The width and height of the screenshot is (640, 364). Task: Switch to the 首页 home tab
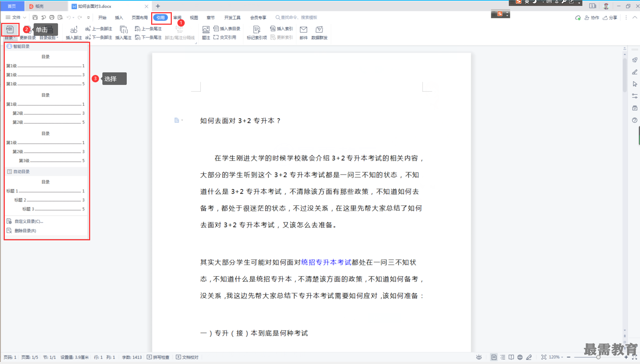tap(12, 6)
